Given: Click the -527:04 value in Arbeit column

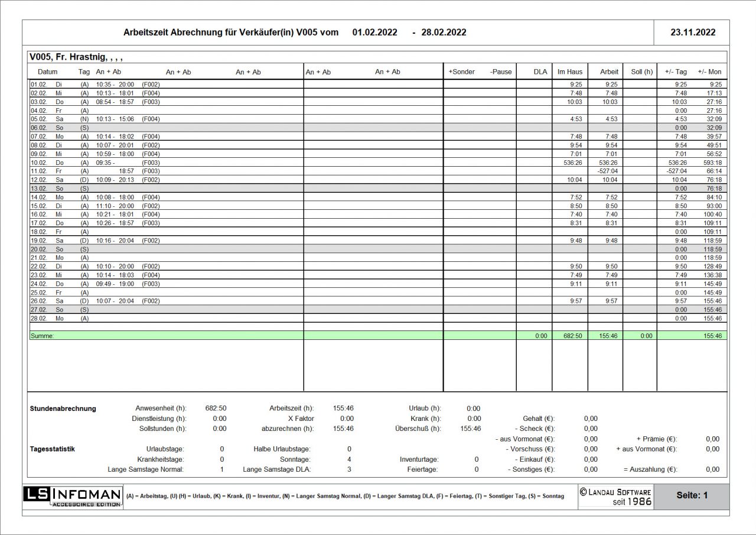Looking at the screenshot, I should tap(608, 171).
